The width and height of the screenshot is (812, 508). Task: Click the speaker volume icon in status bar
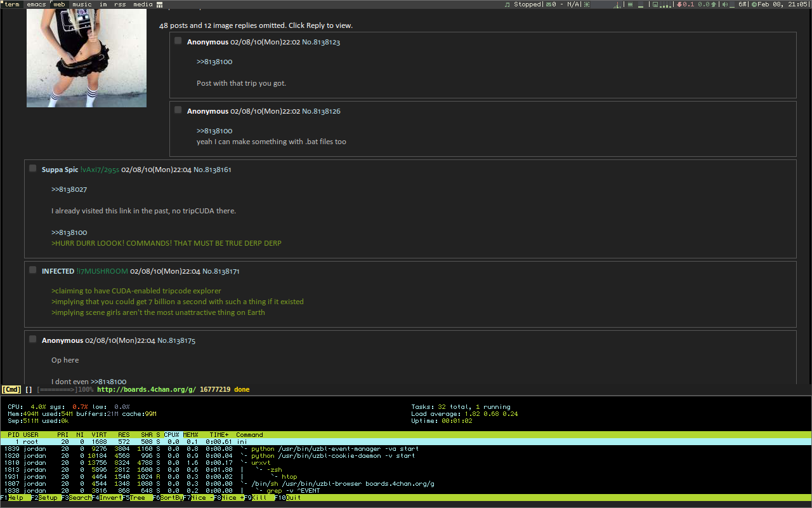pos(724,4)
